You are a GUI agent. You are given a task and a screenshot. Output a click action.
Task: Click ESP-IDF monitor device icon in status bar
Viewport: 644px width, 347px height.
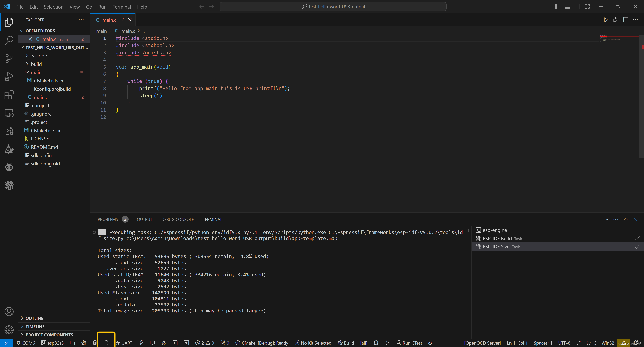(x=152, y=343)
